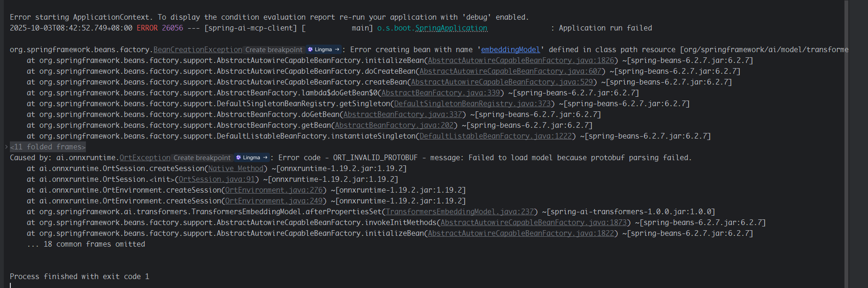Click the console's vertical scrollbar
The width and height of the screenshot is (868, 288).
(846, 141)
